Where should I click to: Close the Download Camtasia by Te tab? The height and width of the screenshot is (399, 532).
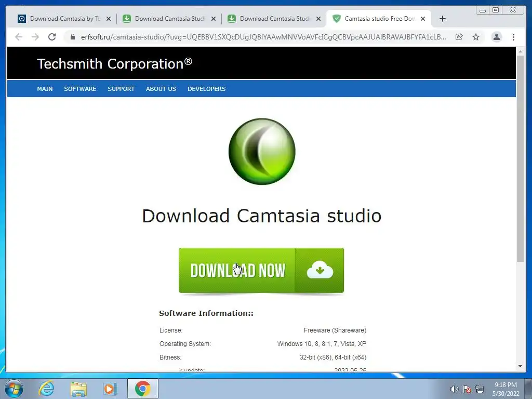[109, 19]
